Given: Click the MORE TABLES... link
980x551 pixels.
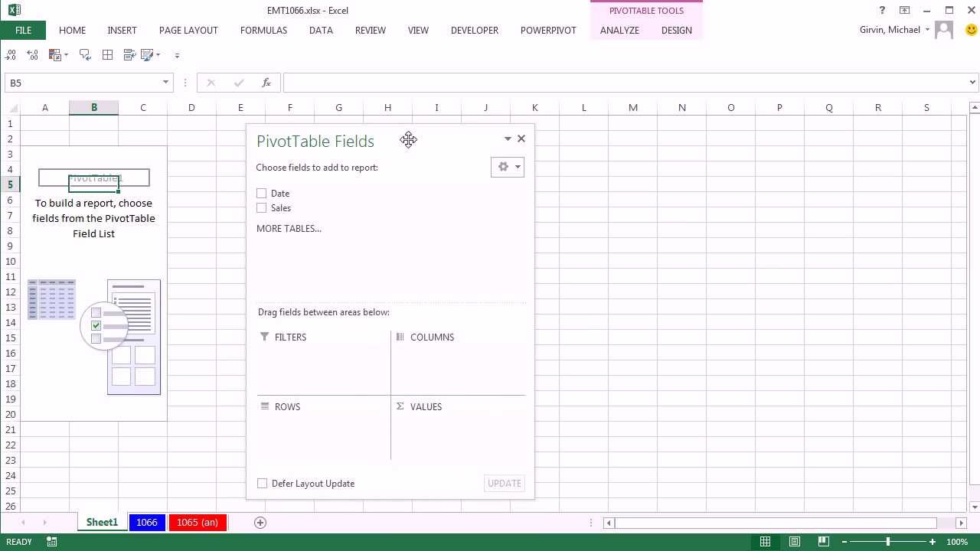Looking at the screenshot, I should coord(289,229).
